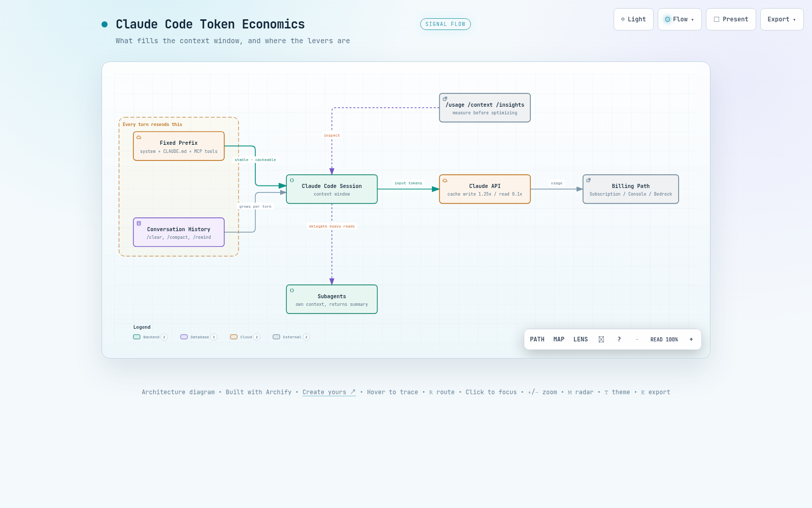Viewport: 812px width, 508px height.
Task: Select the /usage /context /insights node
Action: 485,108
